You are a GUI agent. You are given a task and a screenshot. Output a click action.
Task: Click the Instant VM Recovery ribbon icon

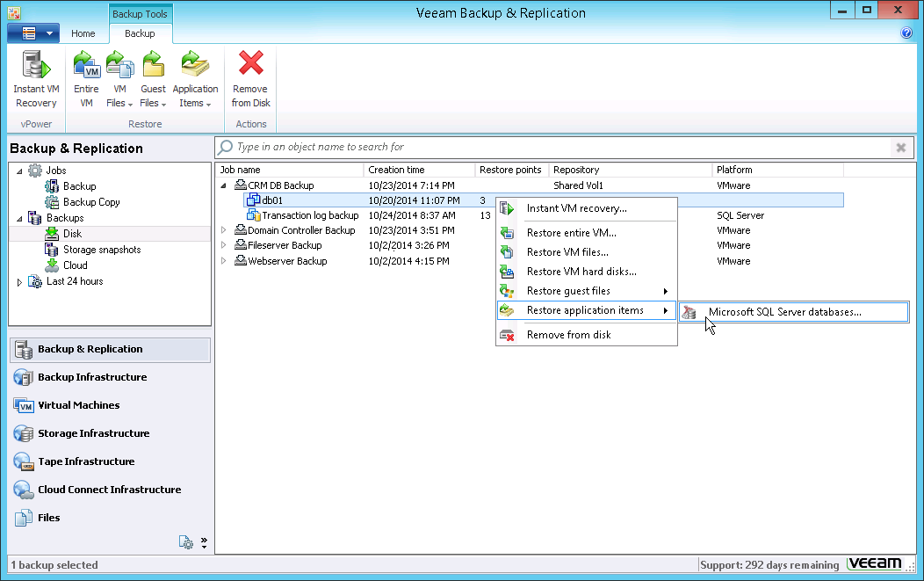click(x=36, y=64)
